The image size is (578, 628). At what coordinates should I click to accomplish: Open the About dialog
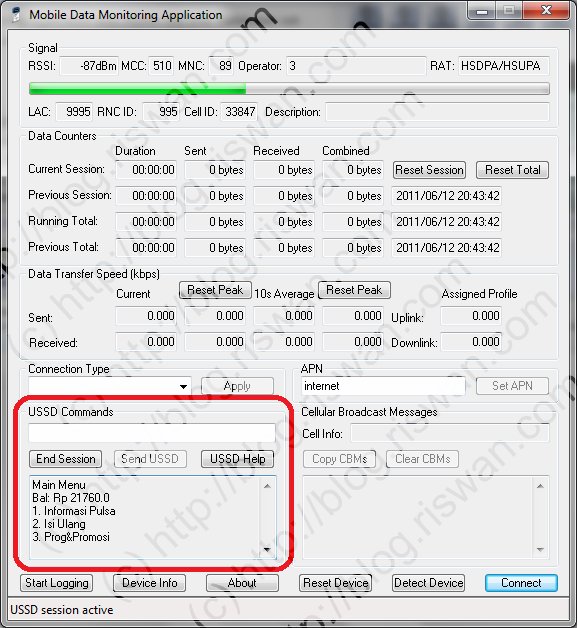(x=242, y=583)
